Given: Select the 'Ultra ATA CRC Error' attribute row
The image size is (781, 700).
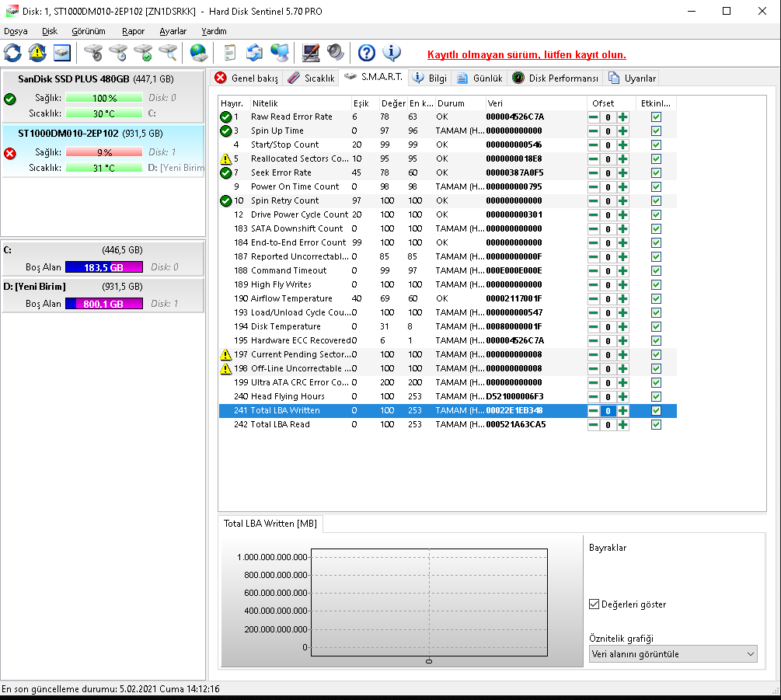Looking at the screenshot, I should tap(448, 382).
